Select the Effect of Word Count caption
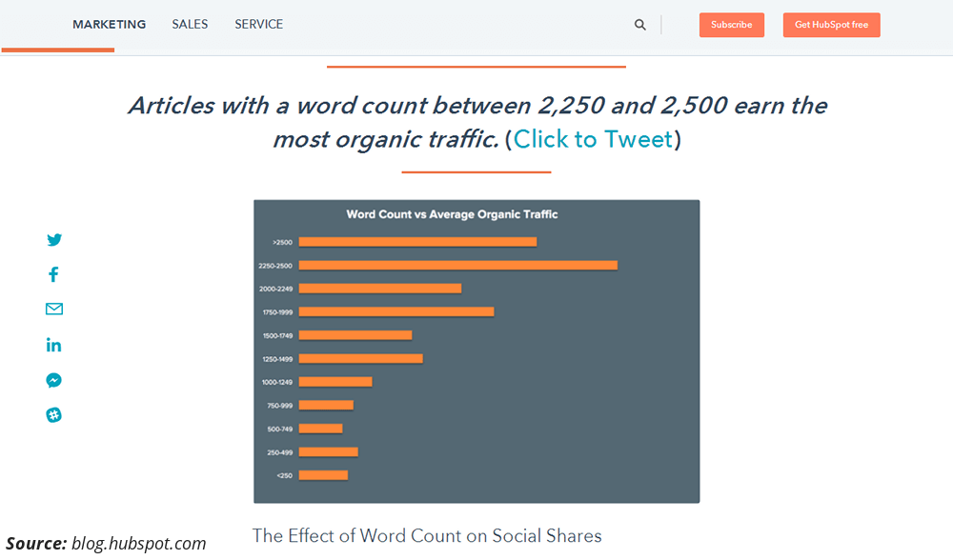Image resolution: width=953 pixels, height=560 pixels. [x=426, y=535]
